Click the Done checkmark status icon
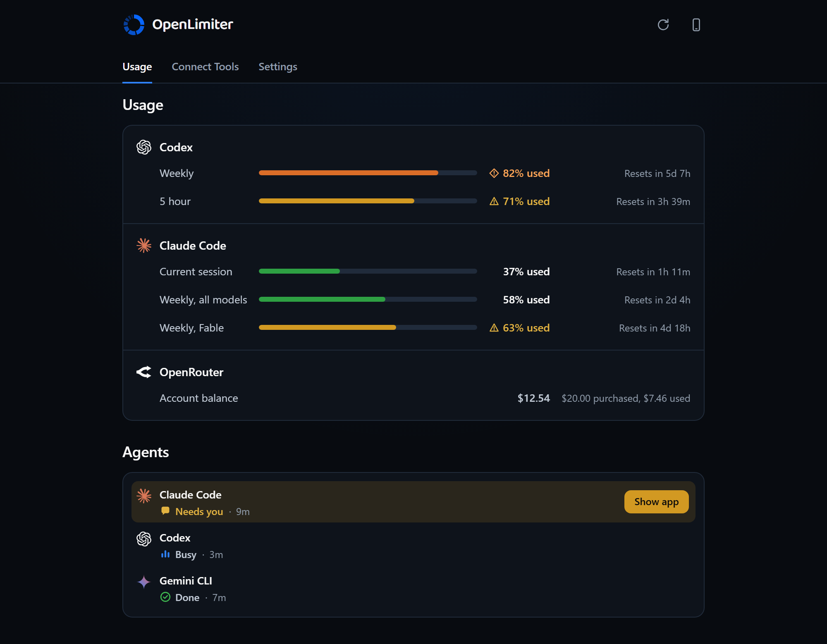 pyautogui.click(x=165, y=597)
